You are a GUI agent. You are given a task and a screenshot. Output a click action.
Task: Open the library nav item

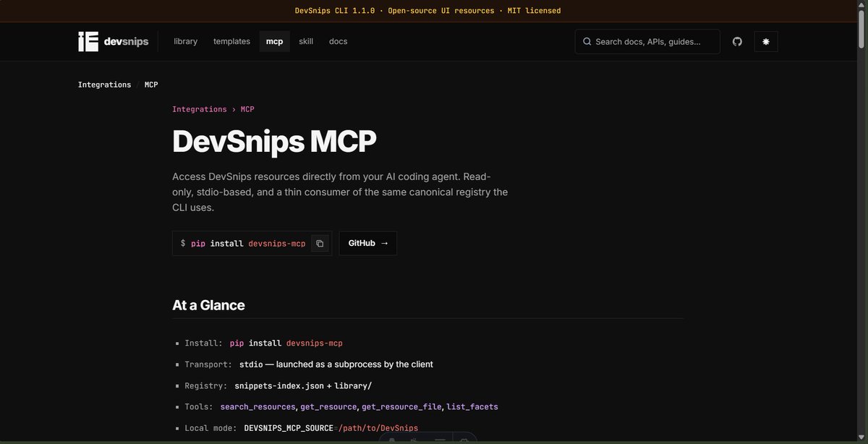pyautogui.click(x=186, y=41)
